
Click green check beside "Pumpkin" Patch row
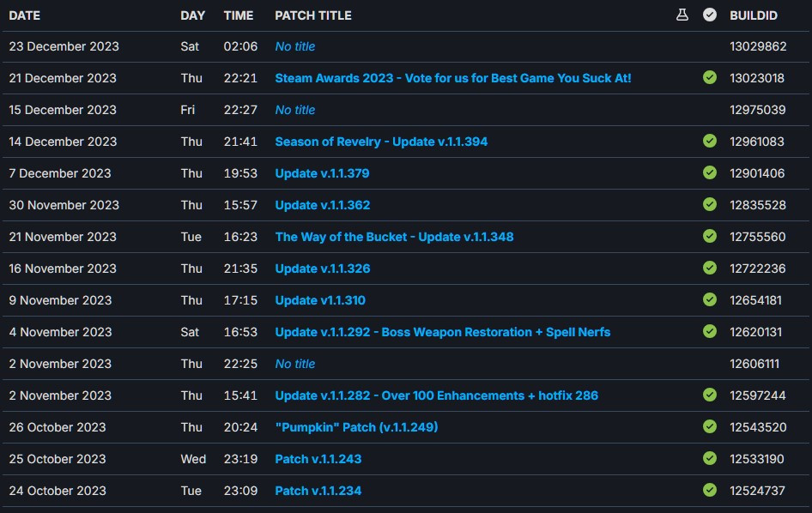click(x=710, y=427)
